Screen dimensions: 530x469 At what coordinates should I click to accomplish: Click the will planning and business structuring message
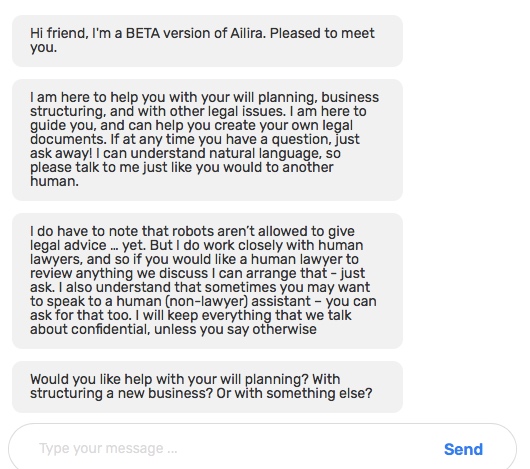pos(208,140)
